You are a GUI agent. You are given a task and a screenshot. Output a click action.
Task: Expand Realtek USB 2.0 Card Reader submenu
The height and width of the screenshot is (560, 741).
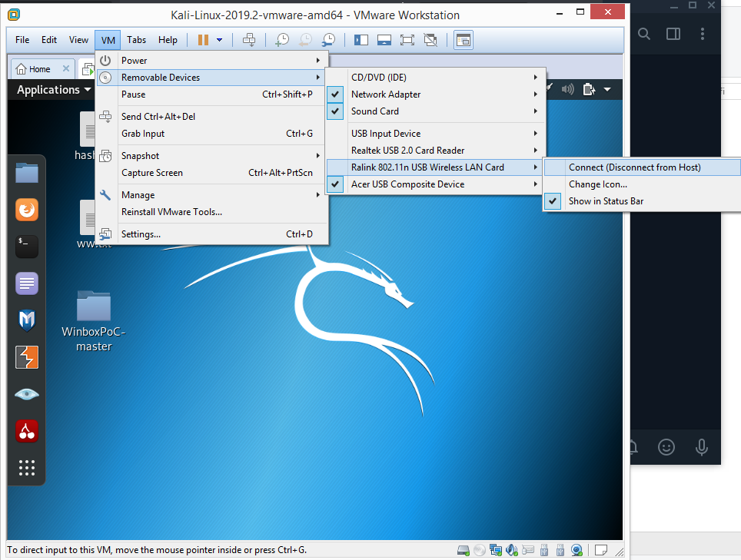pyautogui.click(x=436, y=151)
